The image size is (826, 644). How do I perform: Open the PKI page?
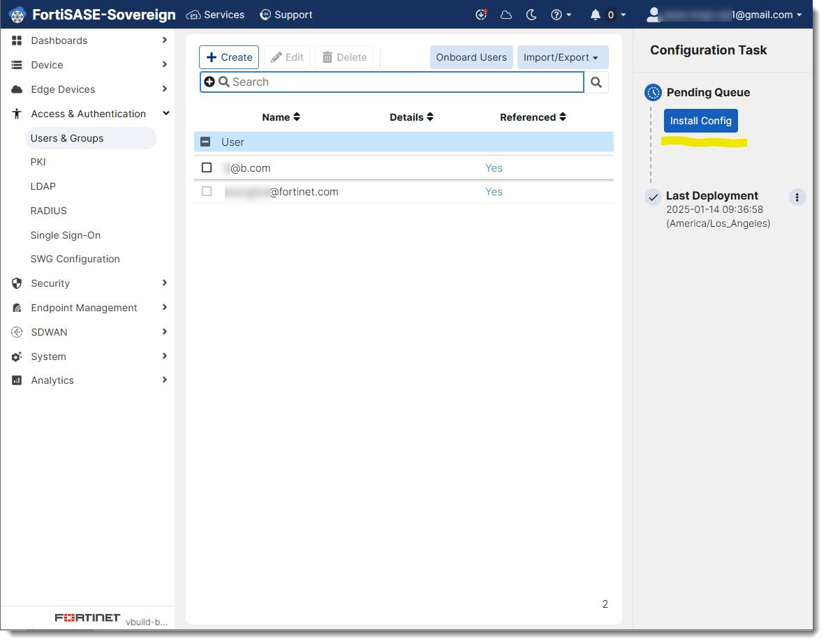[x=38, y=162]
